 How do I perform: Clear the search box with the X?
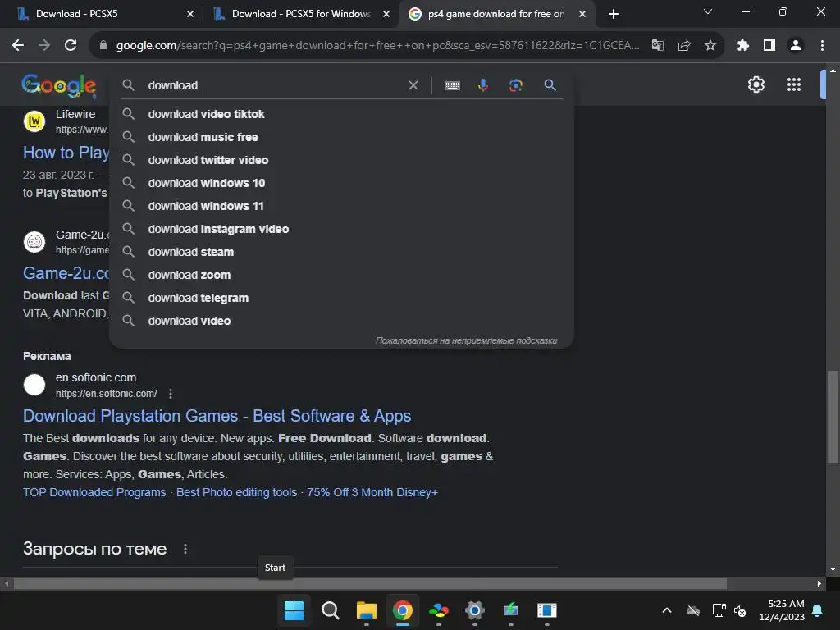413,85
